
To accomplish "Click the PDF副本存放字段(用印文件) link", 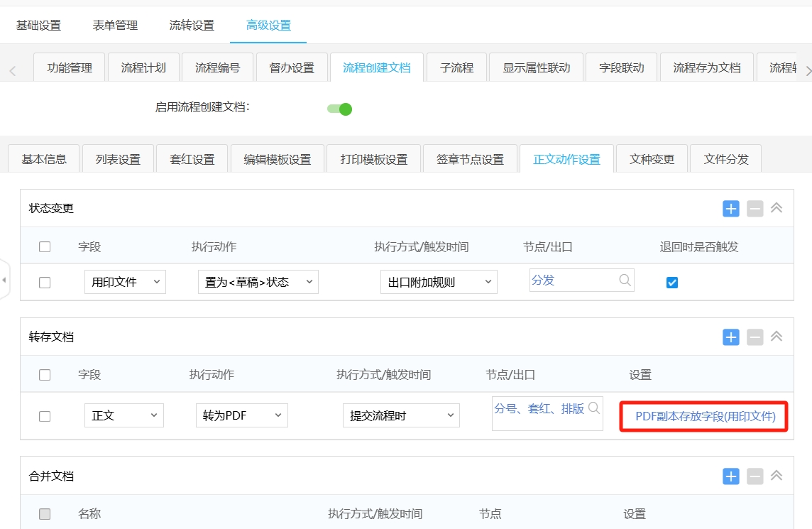I will tap(706, 416).
